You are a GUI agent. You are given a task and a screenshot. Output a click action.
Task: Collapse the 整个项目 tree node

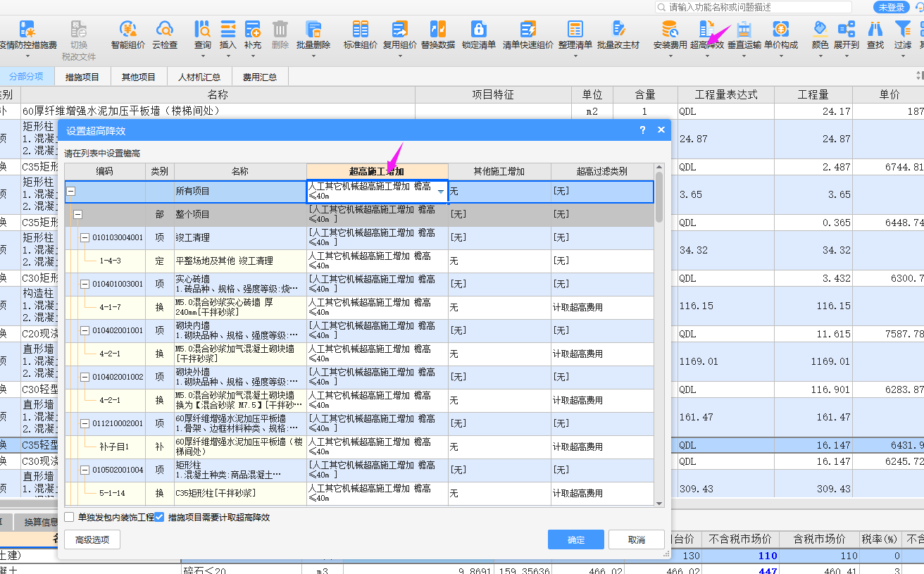point(78,214)
